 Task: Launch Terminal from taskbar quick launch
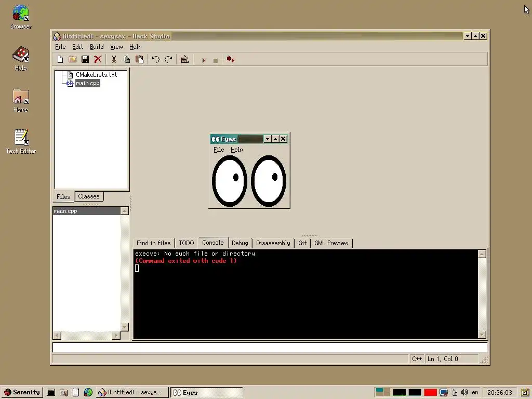coord(51,392)
